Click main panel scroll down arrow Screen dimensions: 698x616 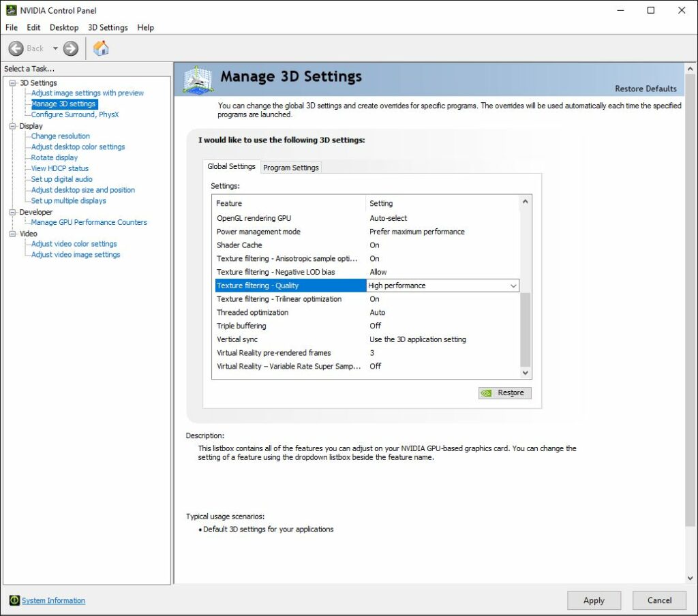click(690, 578)
